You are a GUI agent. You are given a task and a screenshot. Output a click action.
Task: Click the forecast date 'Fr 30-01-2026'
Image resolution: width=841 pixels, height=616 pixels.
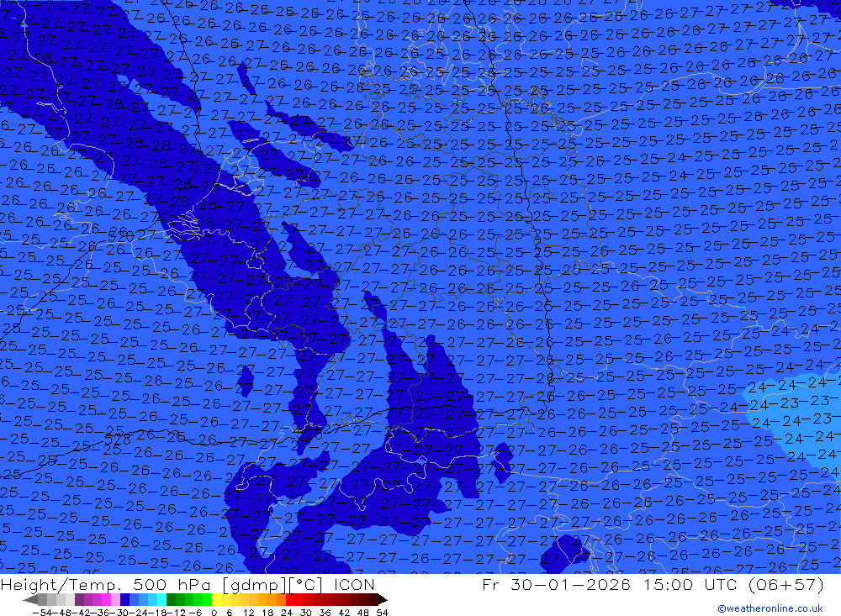tap(557, 584)
